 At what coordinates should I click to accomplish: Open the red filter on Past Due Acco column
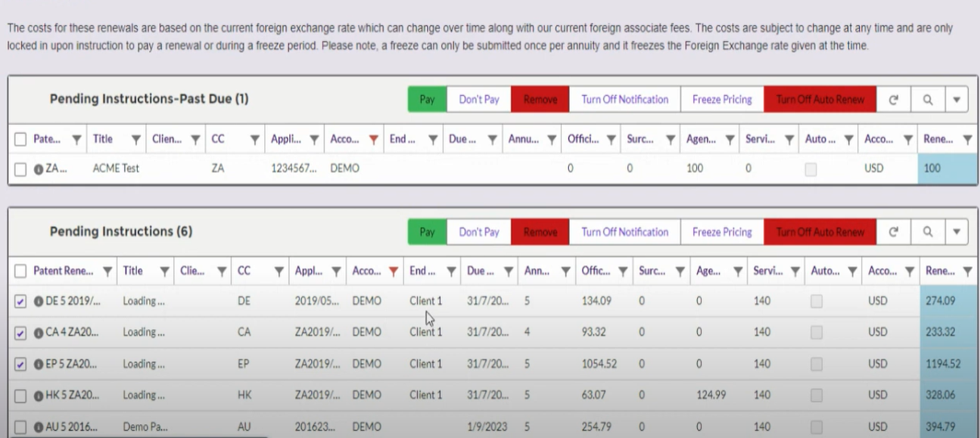tap(373, 140)
